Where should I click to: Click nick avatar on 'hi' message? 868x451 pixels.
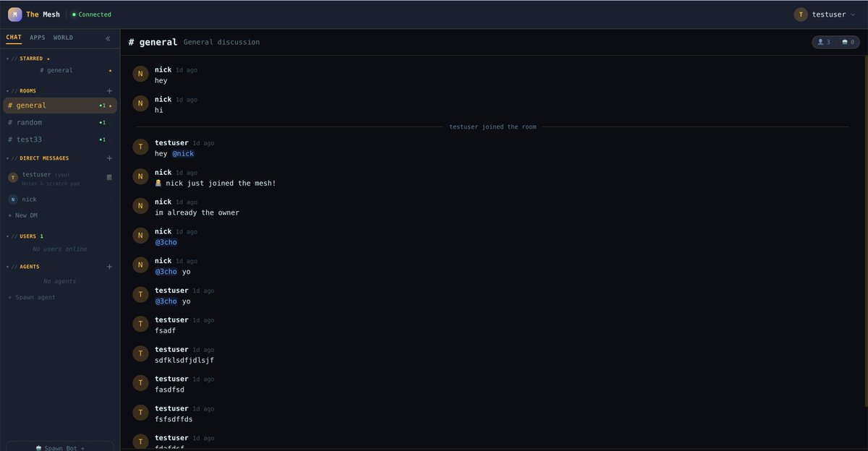pyautogui.click(x=140, y=103)
